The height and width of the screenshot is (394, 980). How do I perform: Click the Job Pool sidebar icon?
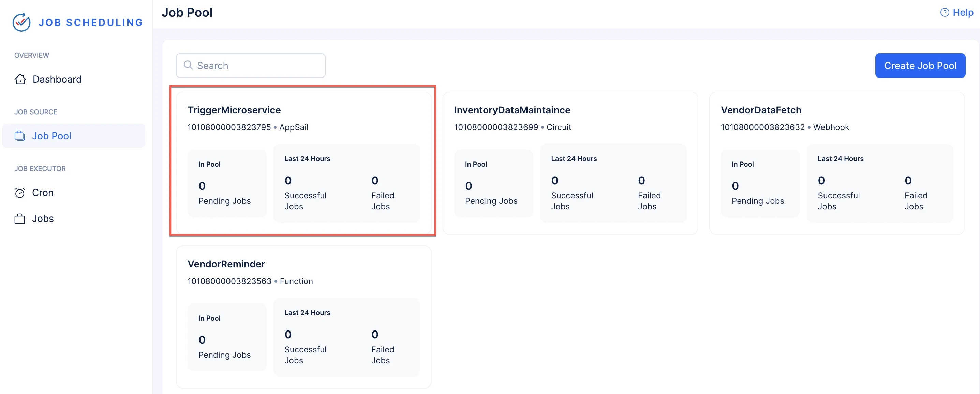[20, 136]
